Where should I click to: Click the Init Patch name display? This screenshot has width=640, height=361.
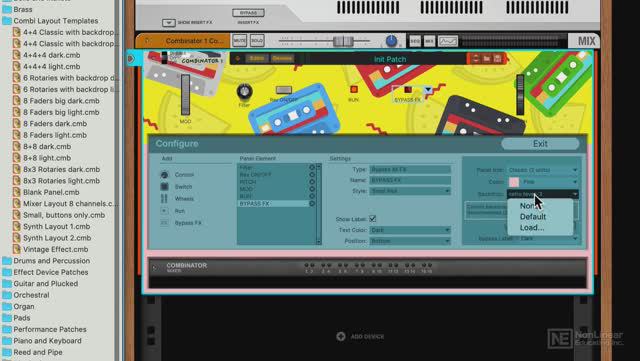coord(390,59)
